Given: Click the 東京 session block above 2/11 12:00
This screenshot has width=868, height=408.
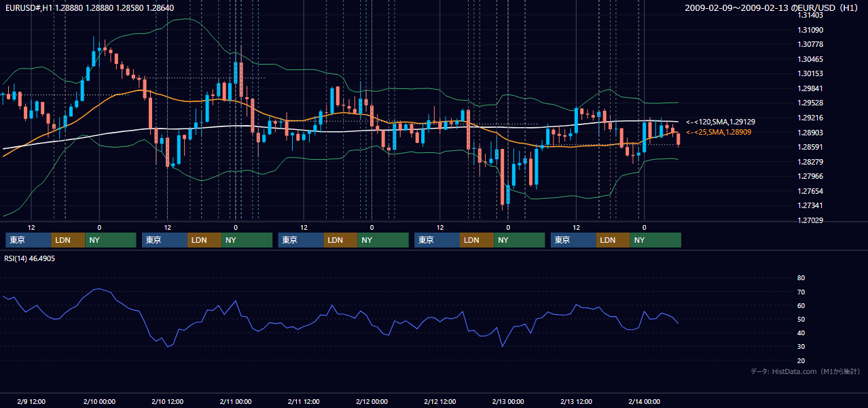Looking at the screenshot, I should coord(302,240).
